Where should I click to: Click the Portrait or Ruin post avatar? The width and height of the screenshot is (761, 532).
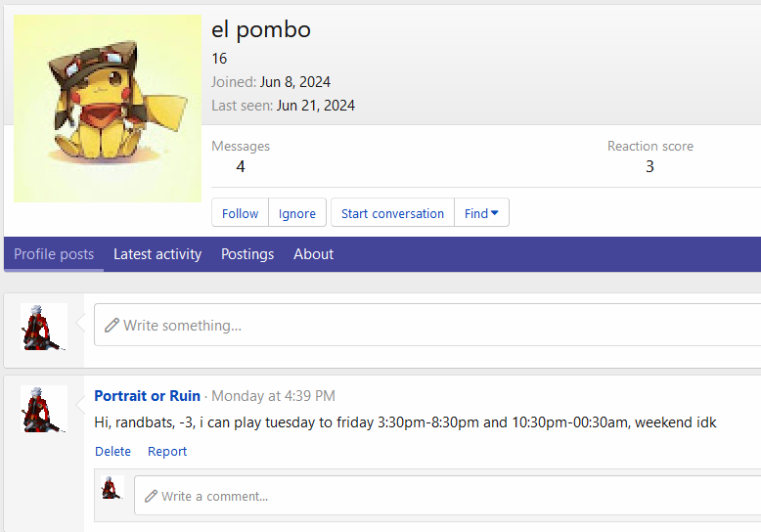point(44,409)
